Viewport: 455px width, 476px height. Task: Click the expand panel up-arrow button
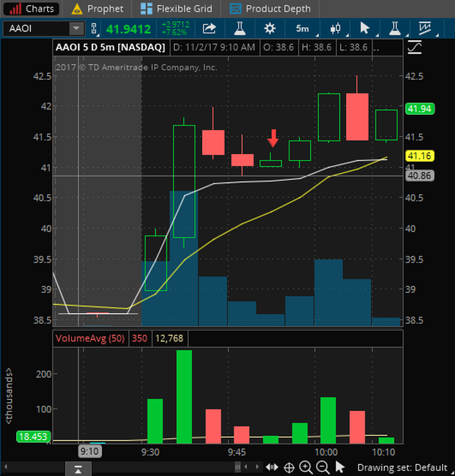[78, 470]
